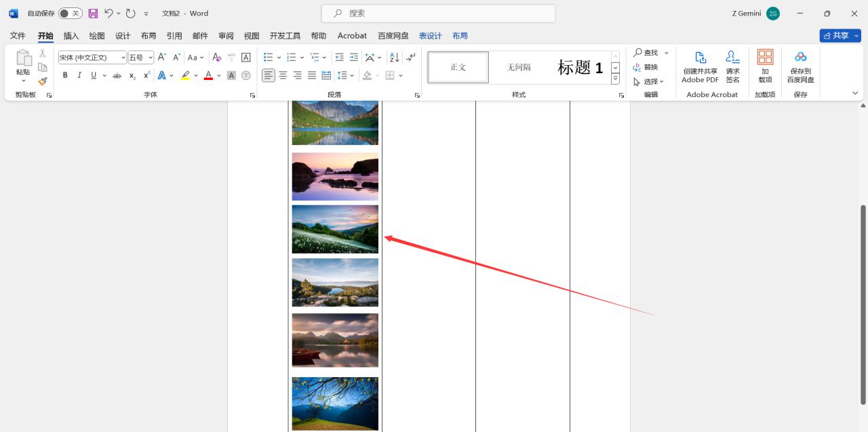This screenshot has height=432, width=868.
Task: Increase paragraph indent
Action: point(354,57)
